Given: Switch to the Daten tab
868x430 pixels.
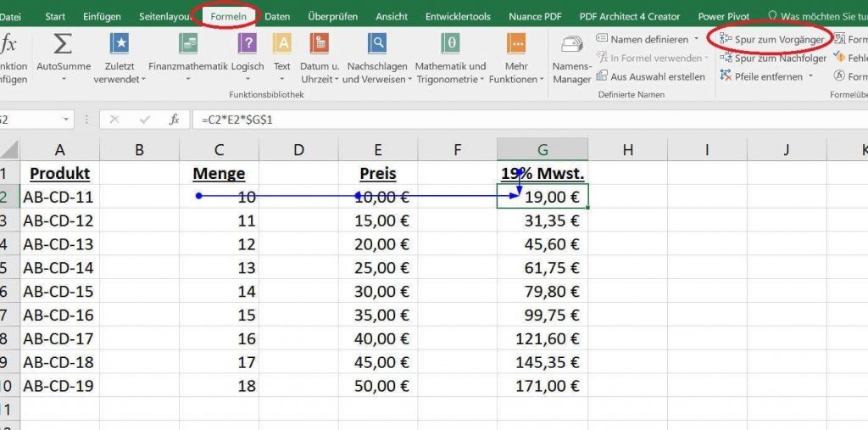Looking at the screenshot, I should click(x=277, y=17).
